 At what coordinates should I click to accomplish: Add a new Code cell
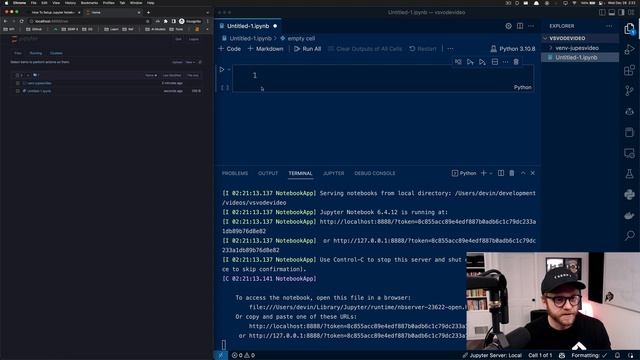[x=229, y=49]
